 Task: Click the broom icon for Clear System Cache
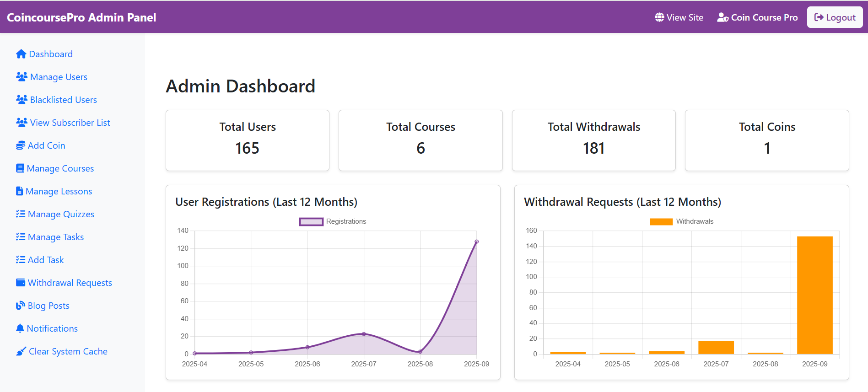(x=21, y=351)
